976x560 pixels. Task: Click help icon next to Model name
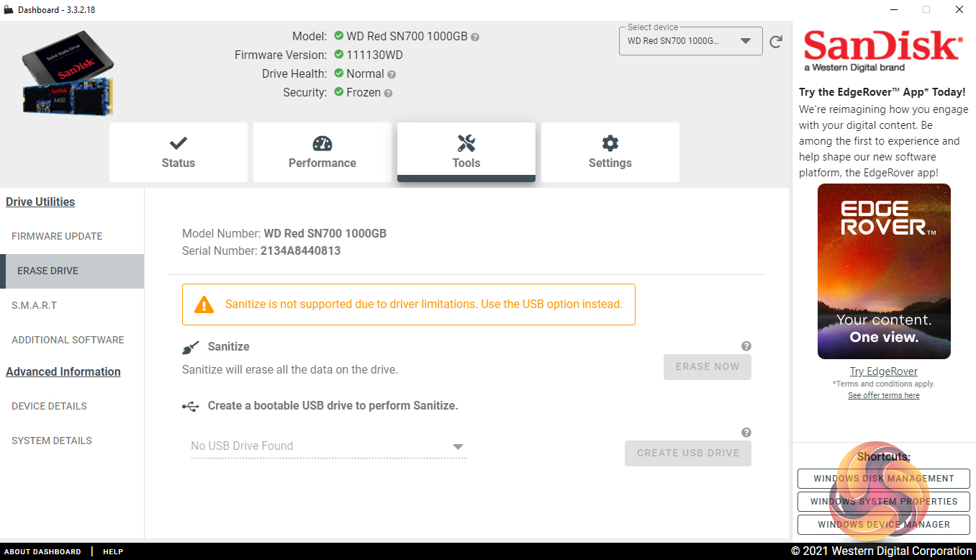click(x=475, y=37)
